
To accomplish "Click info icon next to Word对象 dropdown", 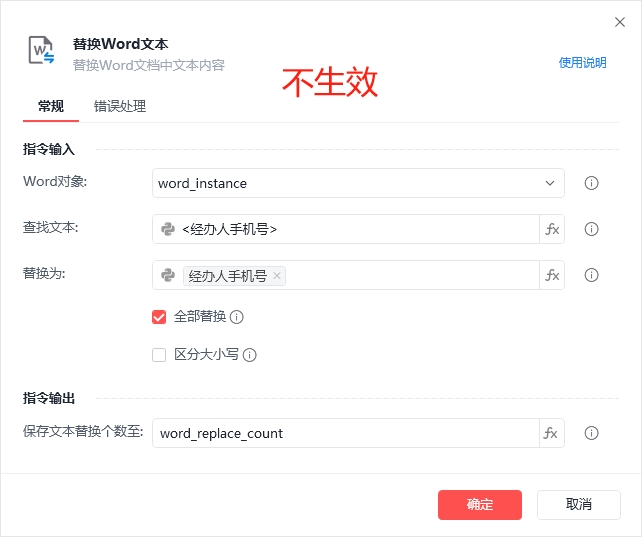I will click(591, 183).
